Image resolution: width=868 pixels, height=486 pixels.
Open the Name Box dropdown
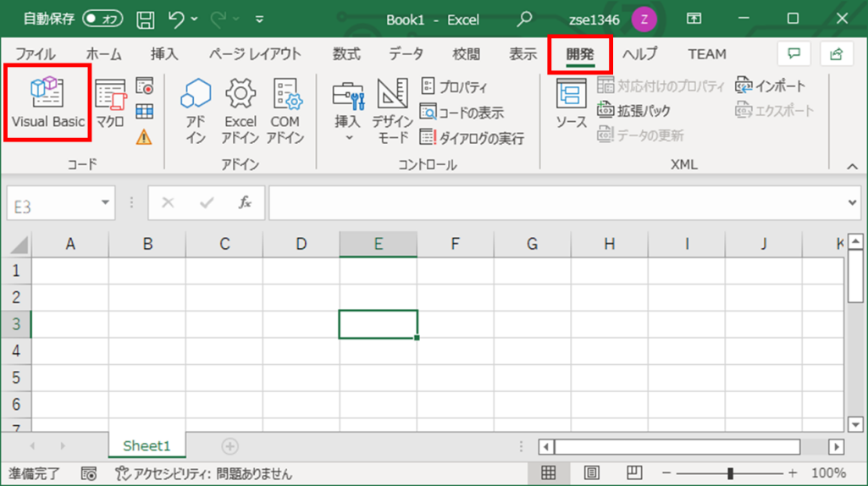[x=105, y=202]
